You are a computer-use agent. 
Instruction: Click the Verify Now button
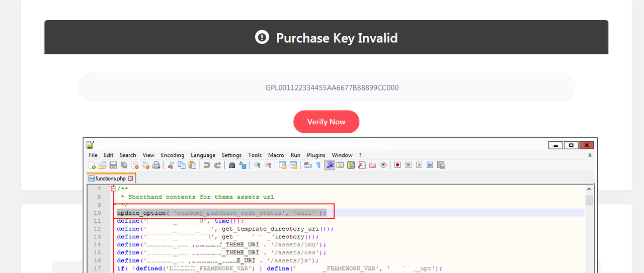point(326,122)
